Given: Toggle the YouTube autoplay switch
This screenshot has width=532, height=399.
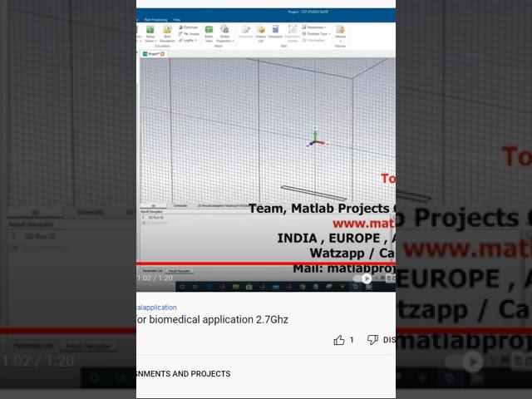Looking at the screenshot, I should (362, 278).
